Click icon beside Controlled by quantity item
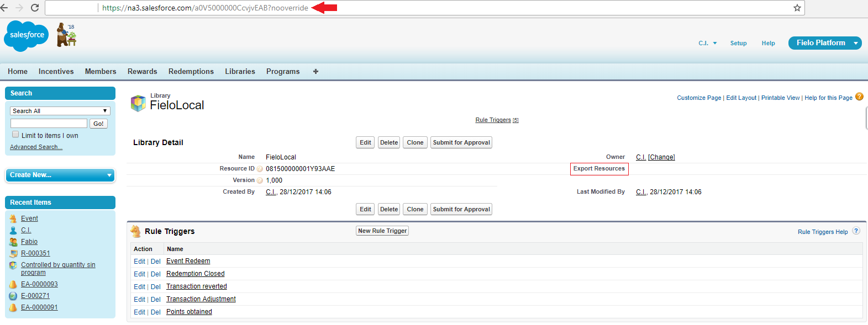This screenshot has height=325, width=868. [13, 265]
